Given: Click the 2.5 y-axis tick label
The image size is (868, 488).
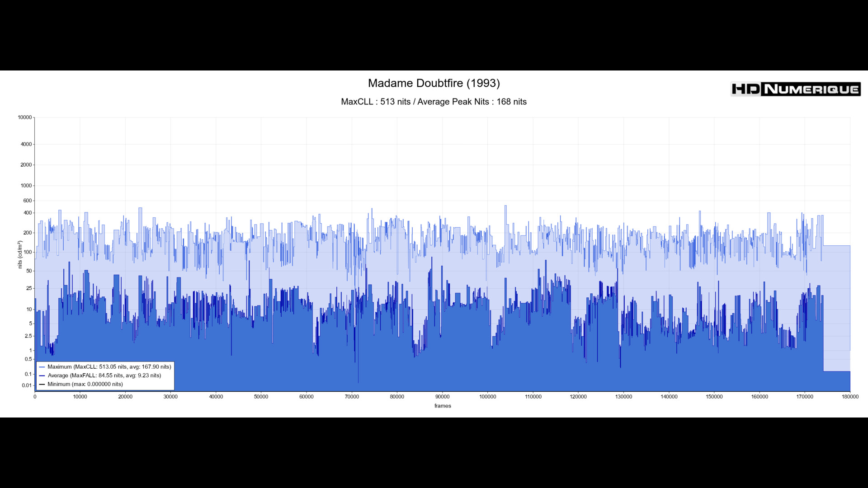Looking at the screenshot, I should 28,336.
